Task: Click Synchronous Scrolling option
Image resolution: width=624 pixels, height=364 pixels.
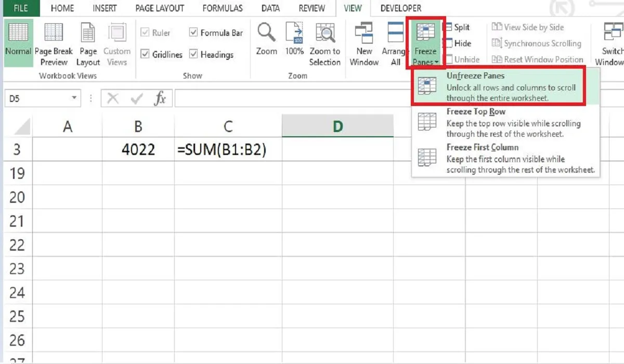Action: [536, 43]
